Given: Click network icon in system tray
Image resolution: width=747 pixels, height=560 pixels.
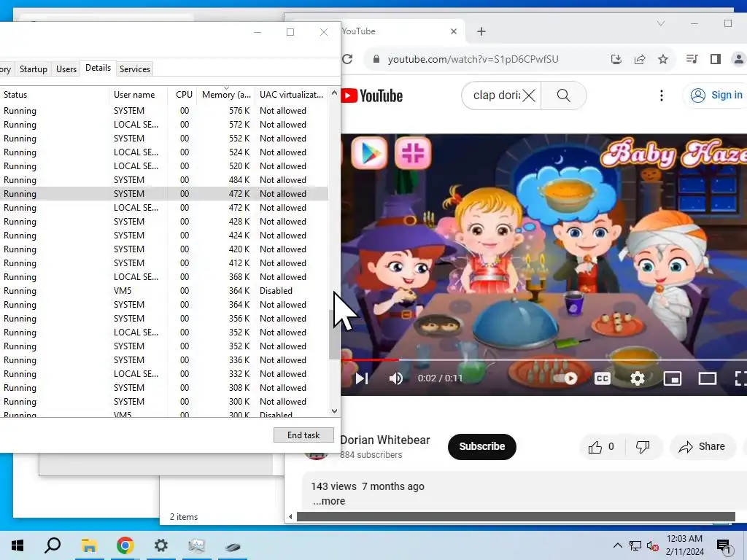Looking at the screenshot, I should coord(635,545).
